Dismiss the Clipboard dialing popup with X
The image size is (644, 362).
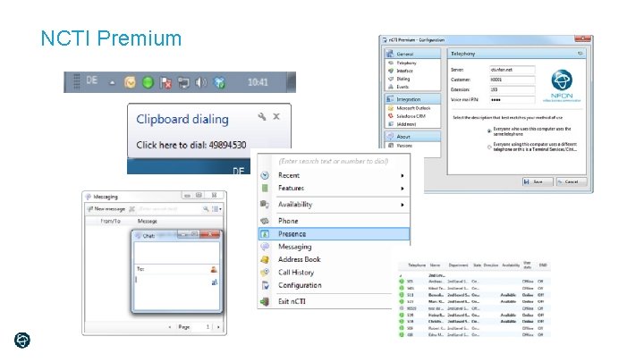(276, 116)
